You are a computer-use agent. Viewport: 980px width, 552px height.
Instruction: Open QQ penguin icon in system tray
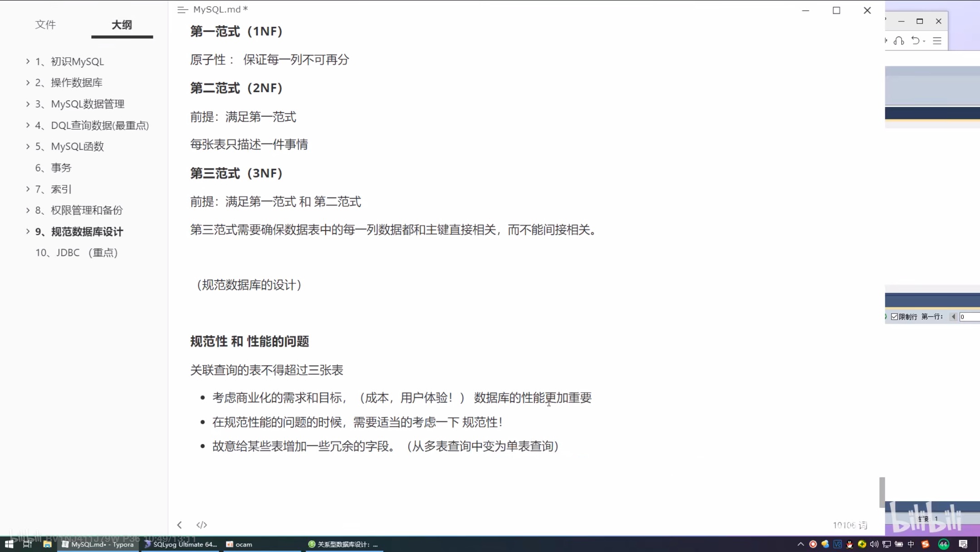point(849,544)
